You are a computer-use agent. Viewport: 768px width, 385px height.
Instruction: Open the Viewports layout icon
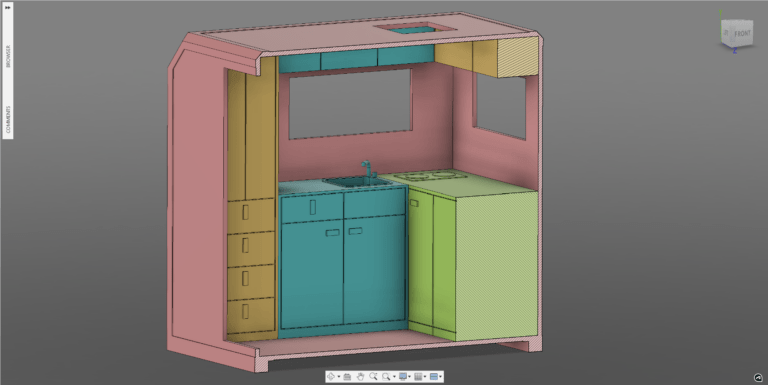tap(433, 377)
